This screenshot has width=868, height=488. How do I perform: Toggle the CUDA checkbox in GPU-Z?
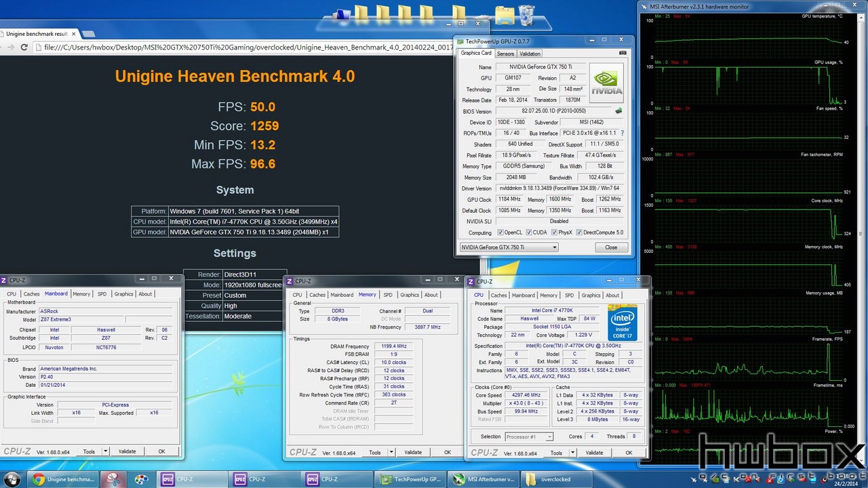pos(528,232)
